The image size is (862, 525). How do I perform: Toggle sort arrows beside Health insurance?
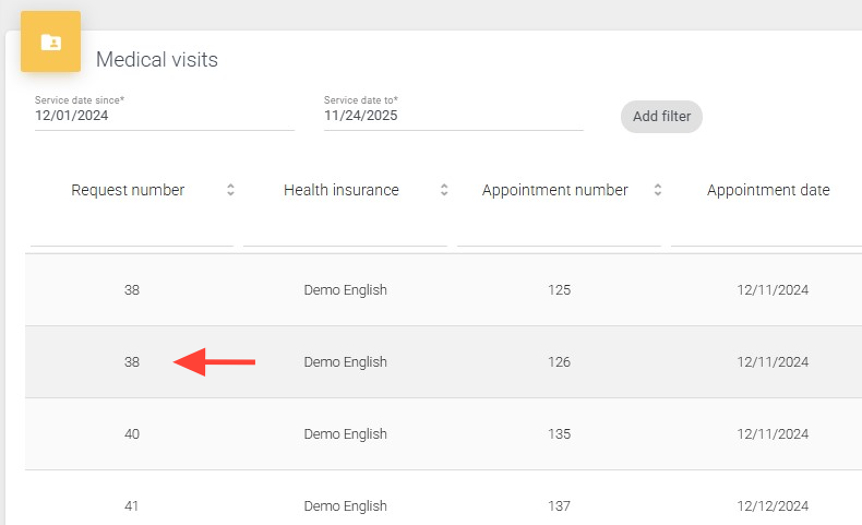(444, 190)
